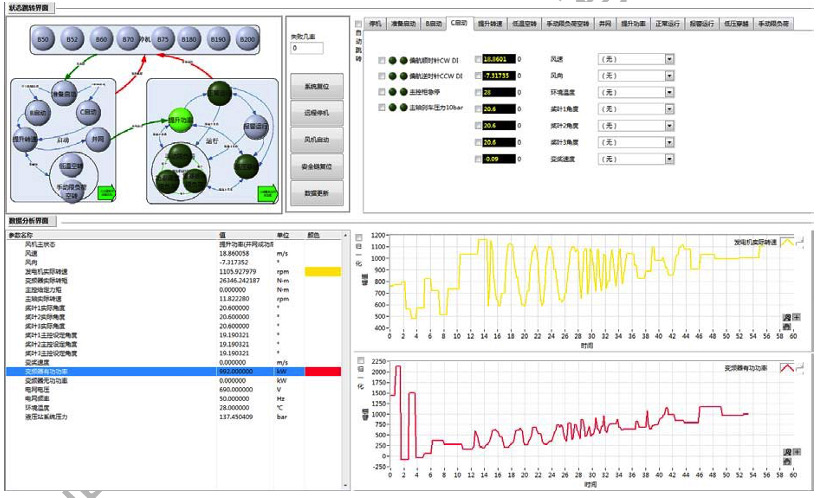Toggle the 自动跳转 checkbox
Image resolution: width=819 pixels, height=498 pixels.
360,24
